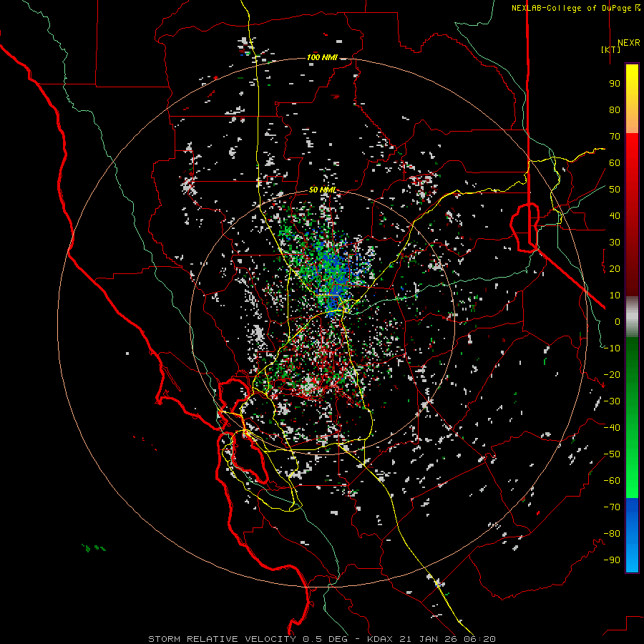Click the 100 NMI range ring label

pos(322,57)
